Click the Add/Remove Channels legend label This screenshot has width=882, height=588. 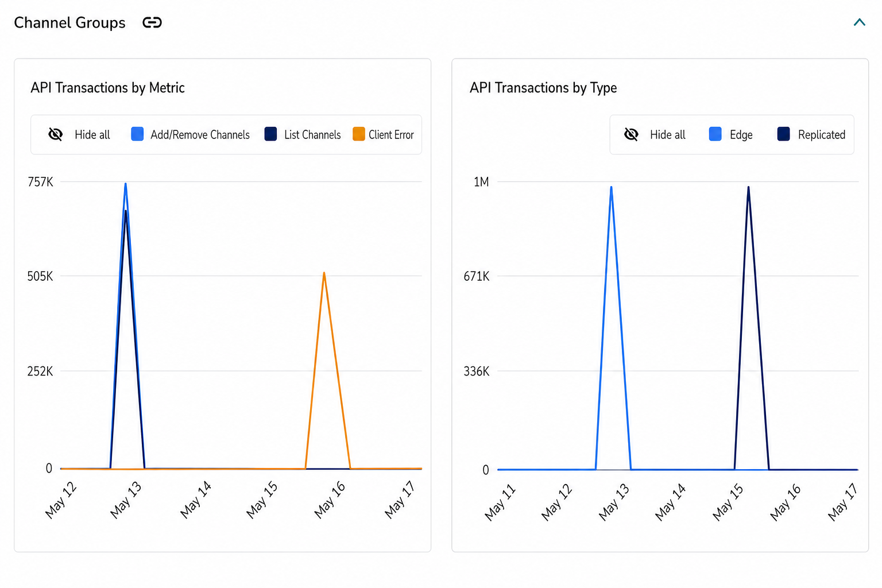(x=200, y=134)
